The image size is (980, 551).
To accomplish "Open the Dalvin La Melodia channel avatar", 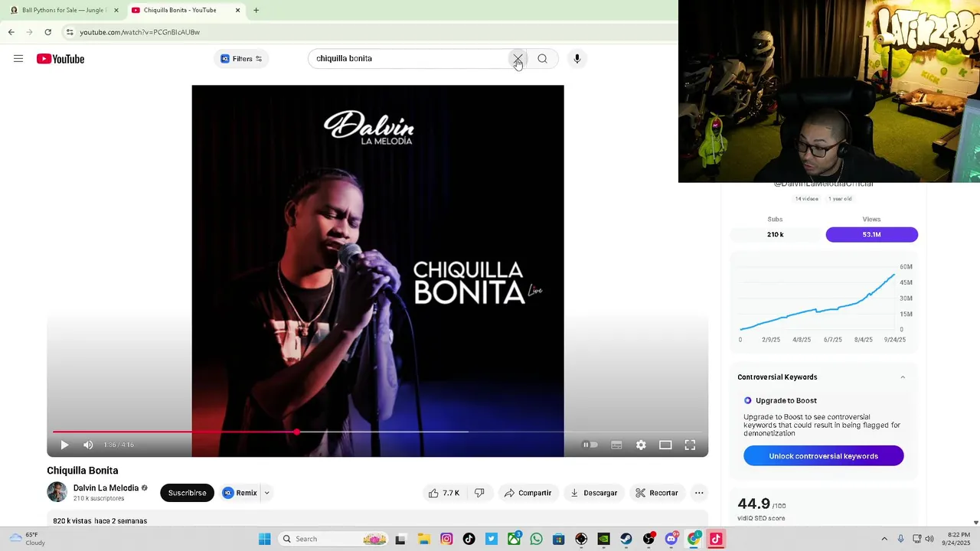I will pyautogui.click(x=57, y=492).
